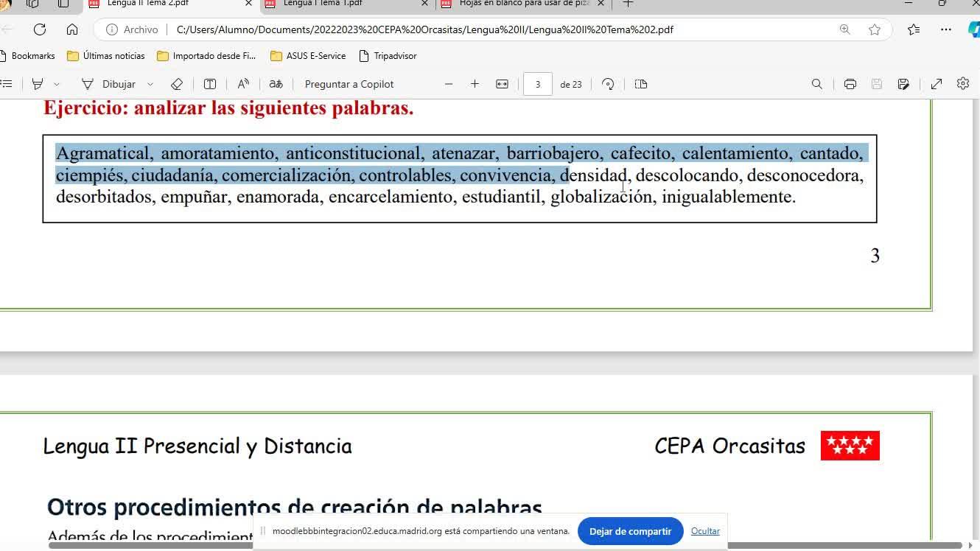Click the red Madrid stars flag logo
The width and height of the screenshot is (980, 551).
[850, 446]
